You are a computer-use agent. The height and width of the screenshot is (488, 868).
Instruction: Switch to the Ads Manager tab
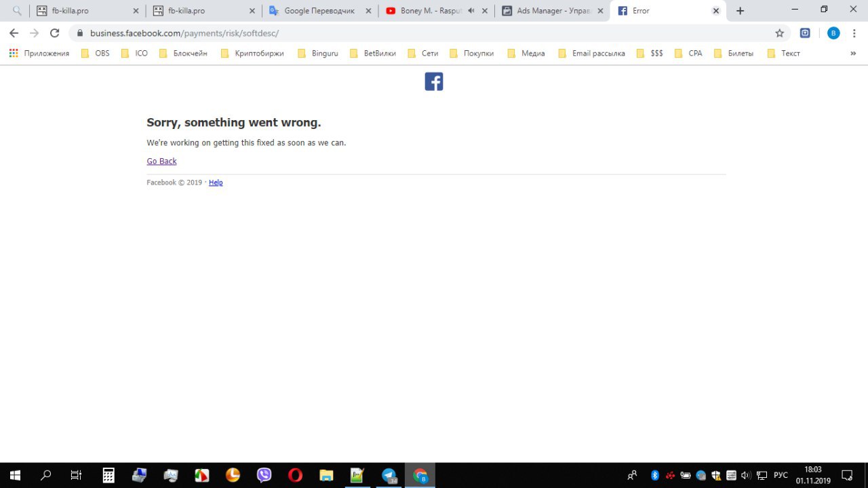pos(553,11)
